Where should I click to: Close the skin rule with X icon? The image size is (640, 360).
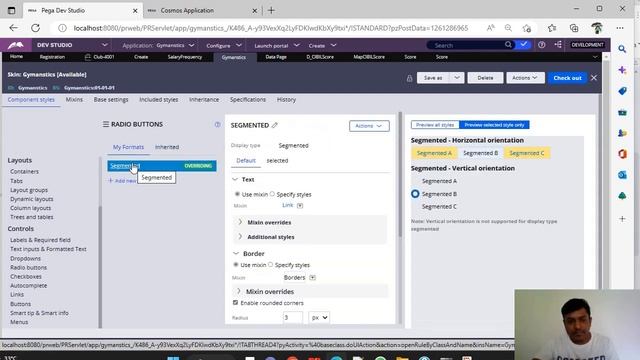click(594, 78)
